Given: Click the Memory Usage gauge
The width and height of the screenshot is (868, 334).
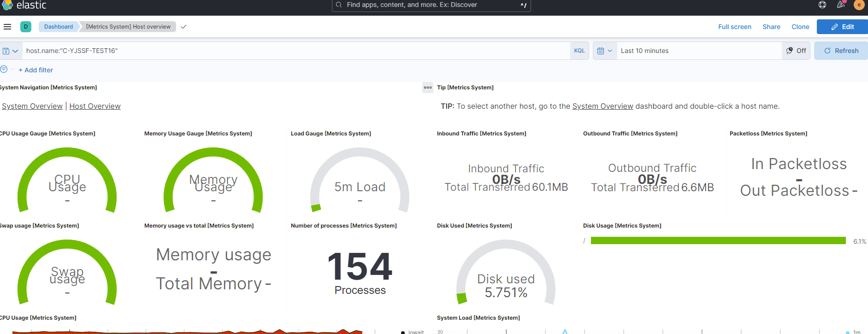Looking at the screenshot, I should (213, 180).
